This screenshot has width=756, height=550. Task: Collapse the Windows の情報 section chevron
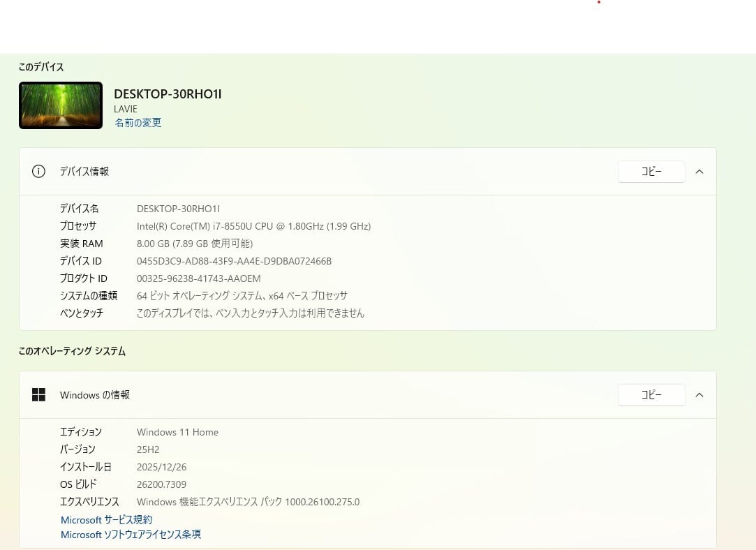pos(699,395)
